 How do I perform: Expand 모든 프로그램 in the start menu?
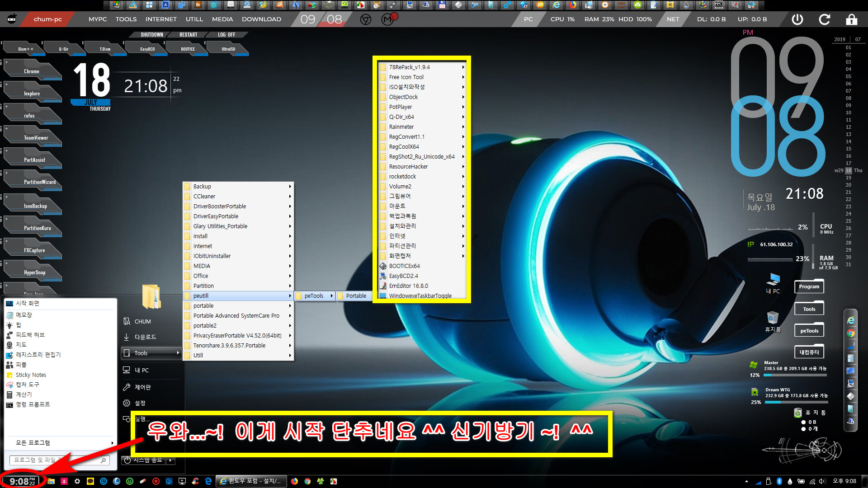[x=60, y=443]
